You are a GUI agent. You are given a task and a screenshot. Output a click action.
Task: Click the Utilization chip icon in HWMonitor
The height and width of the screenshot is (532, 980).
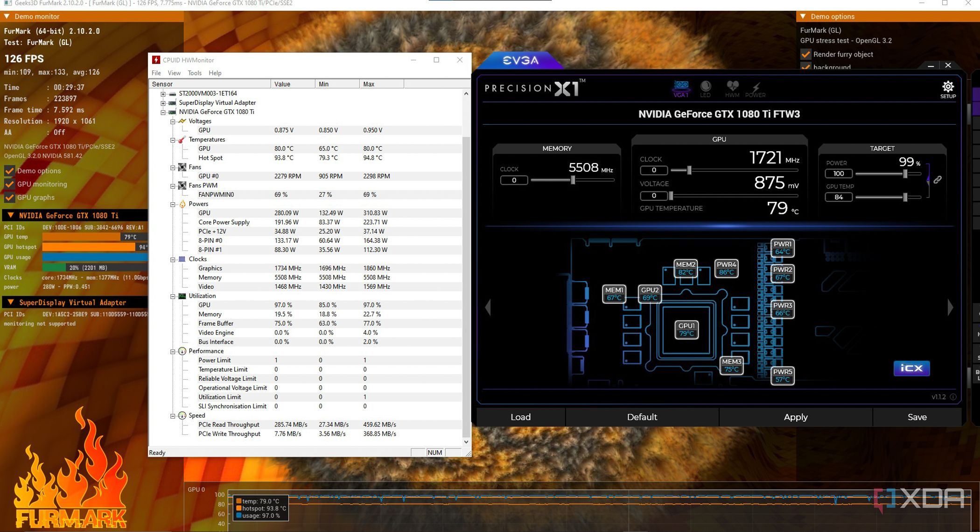pyautogui.click(x=182, y=296)
